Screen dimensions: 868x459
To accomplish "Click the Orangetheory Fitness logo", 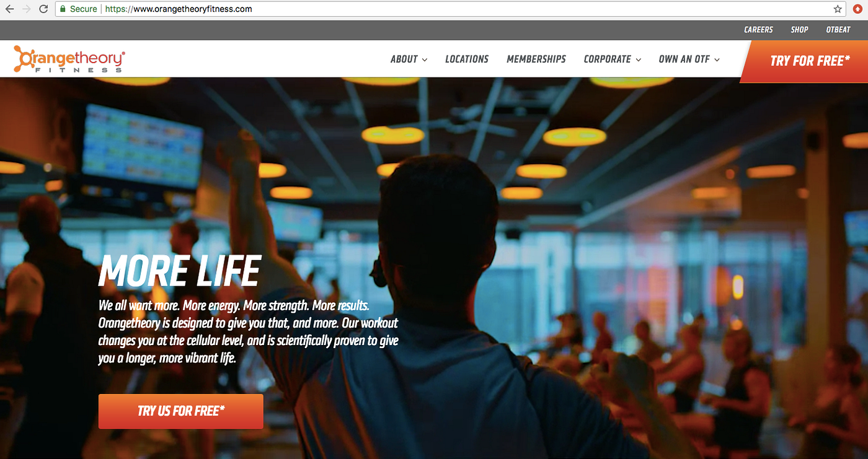I will point(69,59).
